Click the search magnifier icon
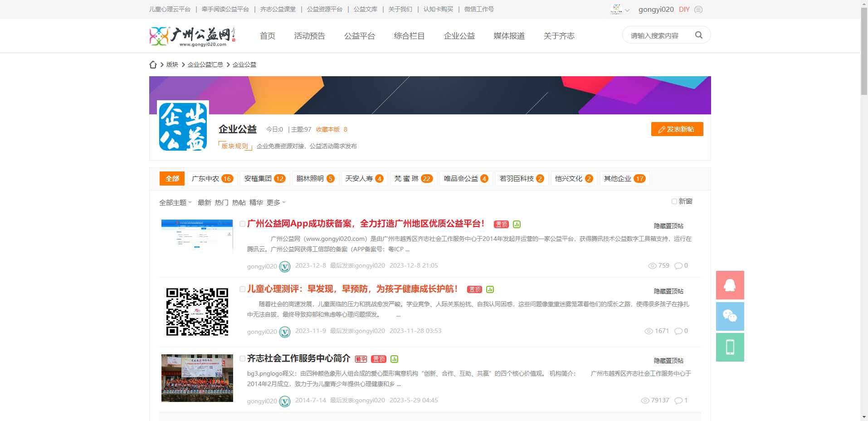Image resolution: width=868 pixels, height=421 pixels. pos(698,35)
